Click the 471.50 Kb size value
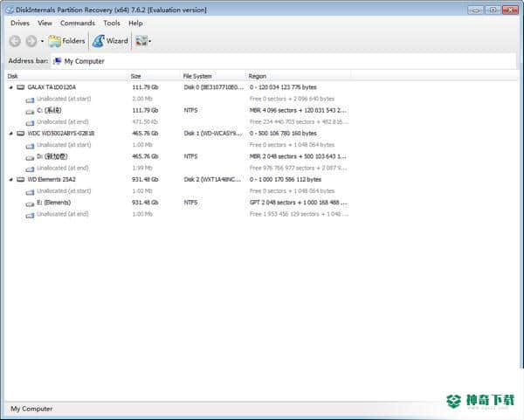 point(145,121)
